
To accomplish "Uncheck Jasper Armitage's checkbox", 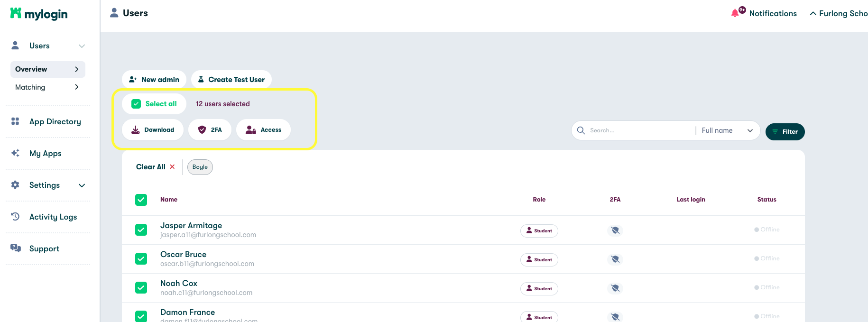I will (141, 230).
